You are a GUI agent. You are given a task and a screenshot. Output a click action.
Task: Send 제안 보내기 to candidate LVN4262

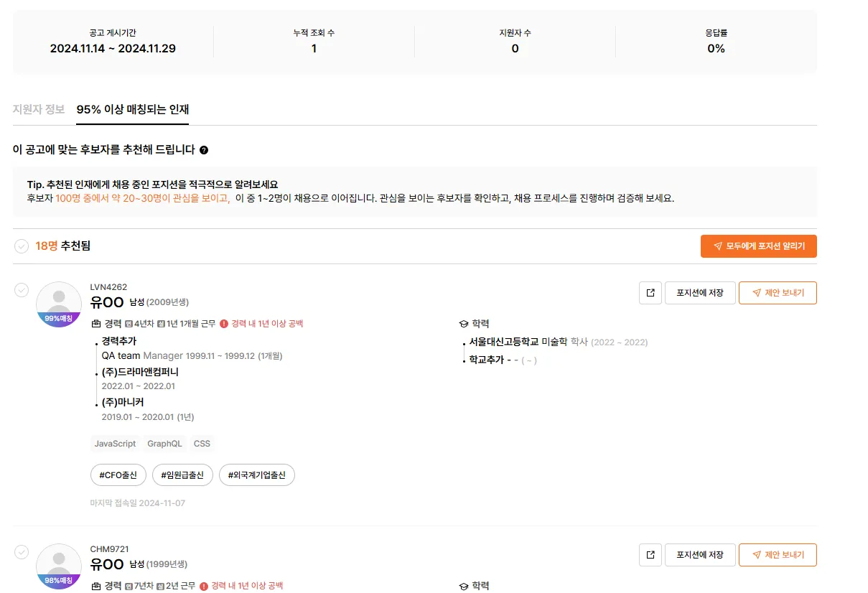[778, 293]
